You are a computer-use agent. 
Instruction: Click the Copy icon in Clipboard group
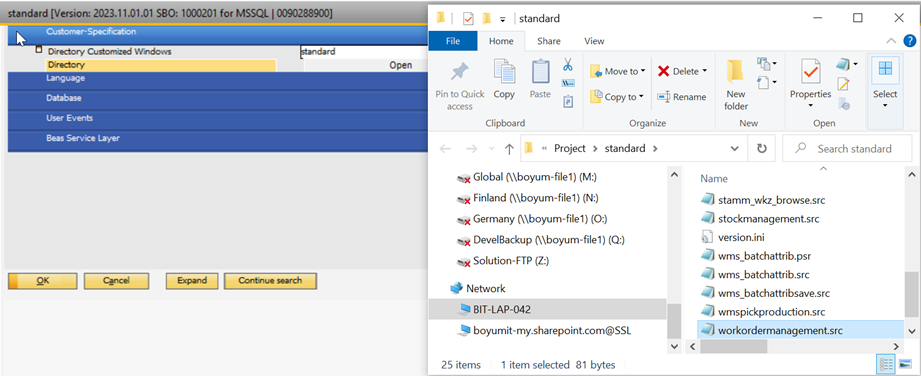[504, 72]
